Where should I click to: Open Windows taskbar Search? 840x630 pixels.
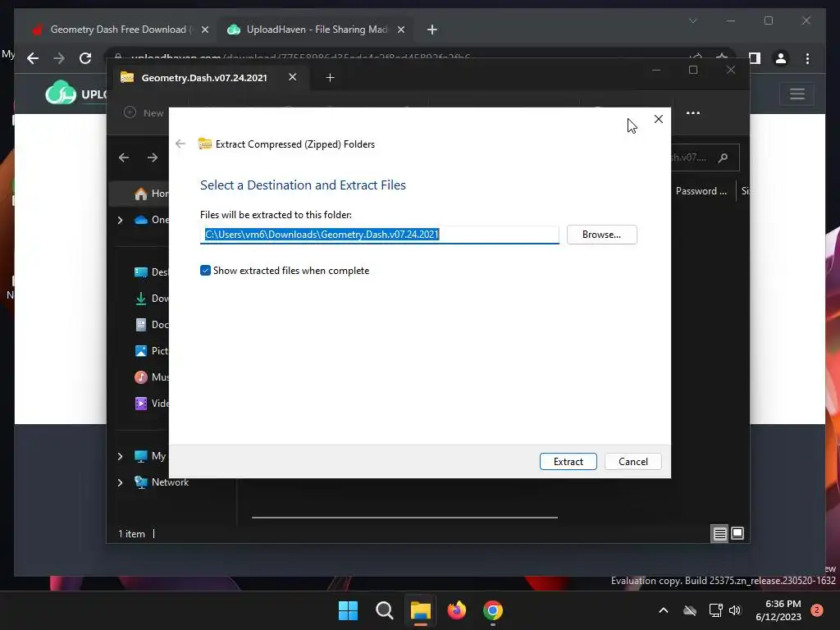(384, 610)
